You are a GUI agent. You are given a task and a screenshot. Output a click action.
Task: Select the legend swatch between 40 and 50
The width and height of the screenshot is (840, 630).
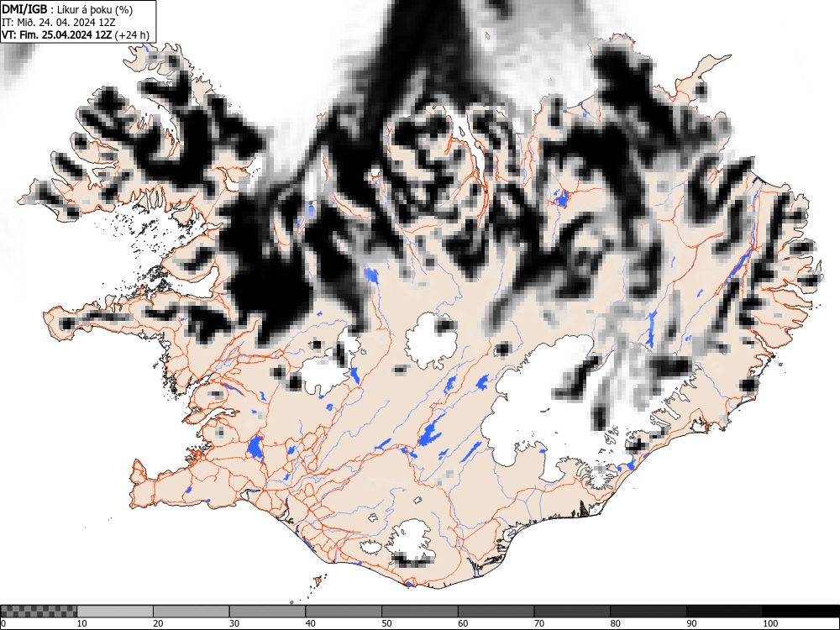click(344, 612)
